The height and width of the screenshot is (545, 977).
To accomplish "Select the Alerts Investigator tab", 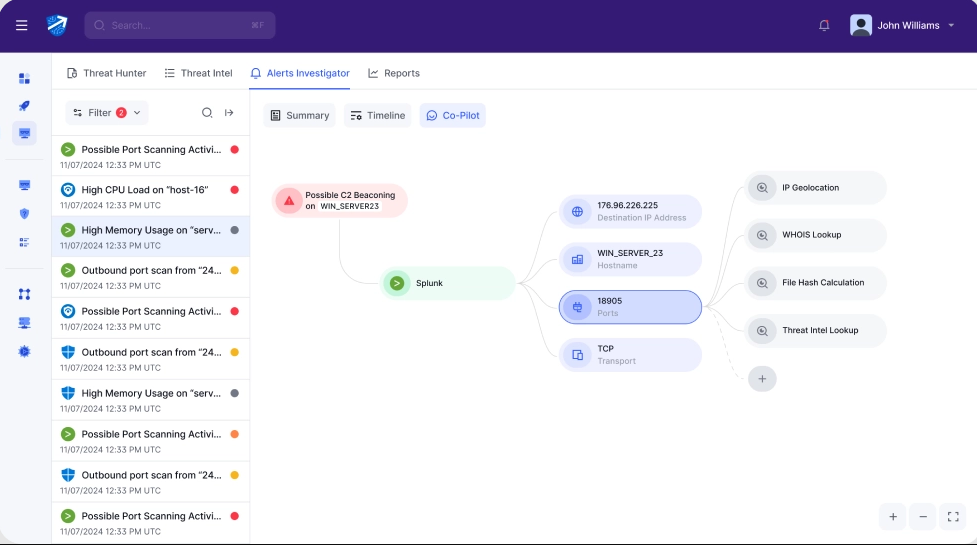I will point(300,73).
